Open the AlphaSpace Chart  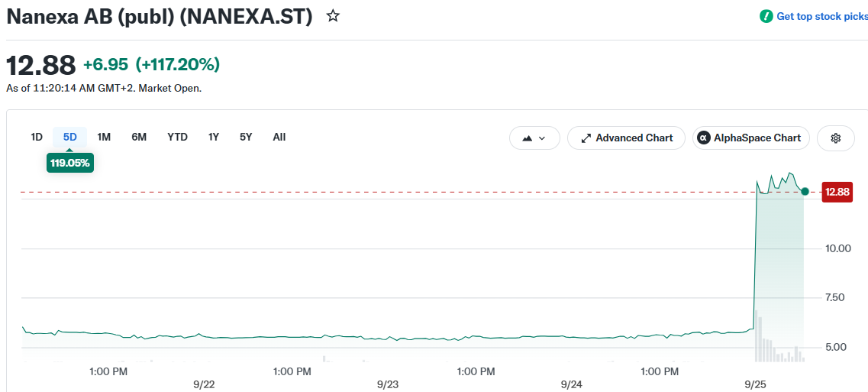750,138
